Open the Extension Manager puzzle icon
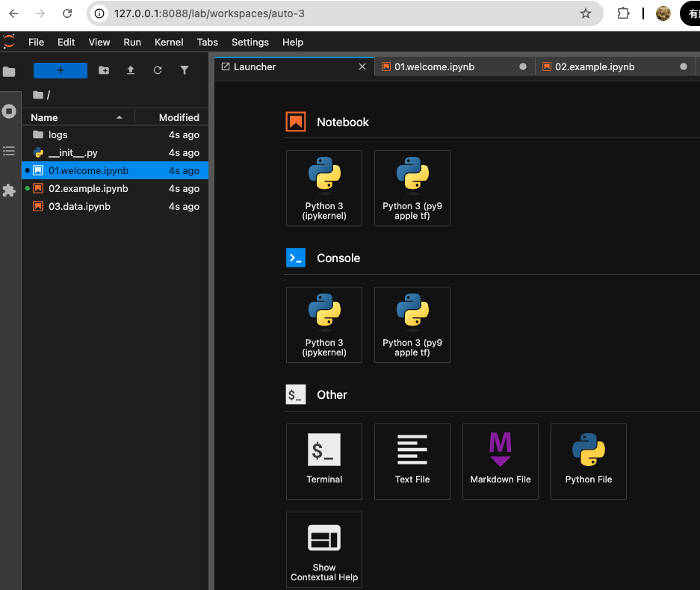This screenshot has height=590, width=700. 9,190
